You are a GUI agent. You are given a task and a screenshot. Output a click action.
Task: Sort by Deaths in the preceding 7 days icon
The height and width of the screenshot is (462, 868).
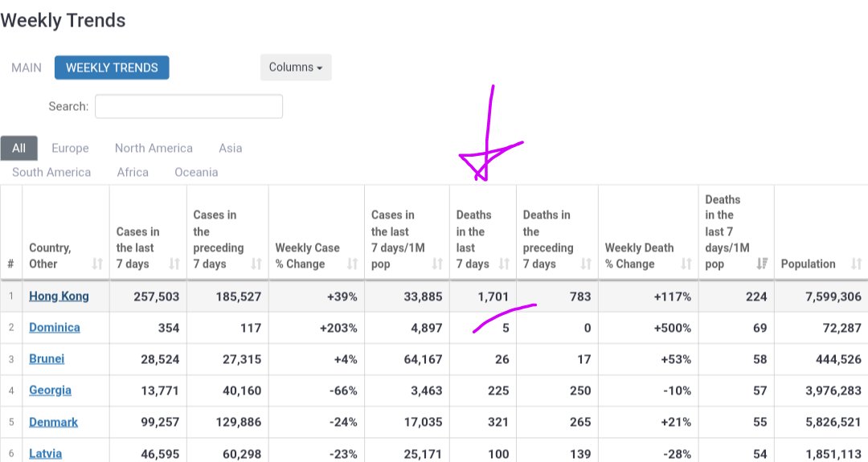click(586, 264)
